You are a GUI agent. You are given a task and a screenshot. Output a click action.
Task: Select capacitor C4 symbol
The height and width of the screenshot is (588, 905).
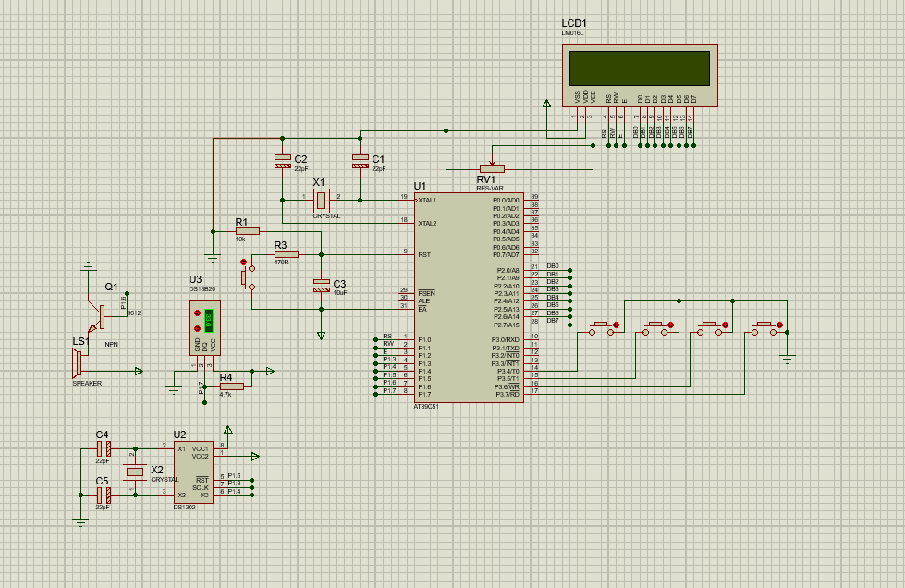coord(104,448)
